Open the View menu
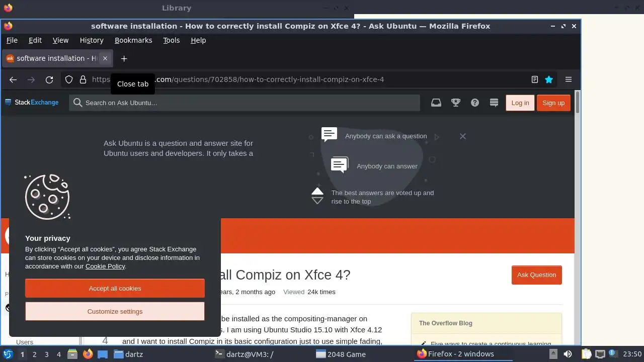This screenshot has width=644, height=362. [x=60, y=40]
